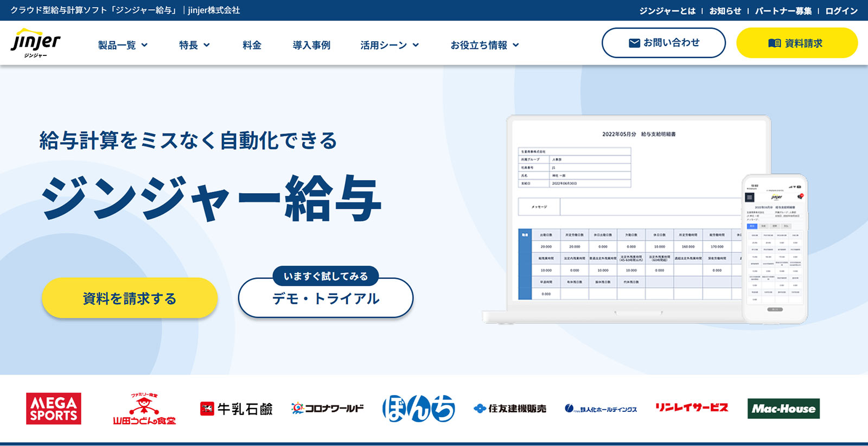Screen dimensions: 868x446
Task: Click the Mac-House logo
Action: 783,409
